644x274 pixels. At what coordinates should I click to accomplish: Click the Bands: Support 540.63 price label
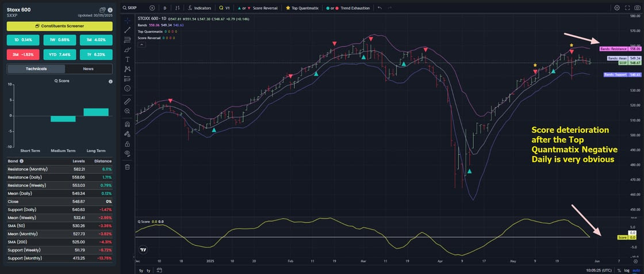click(x=623, y=75)
